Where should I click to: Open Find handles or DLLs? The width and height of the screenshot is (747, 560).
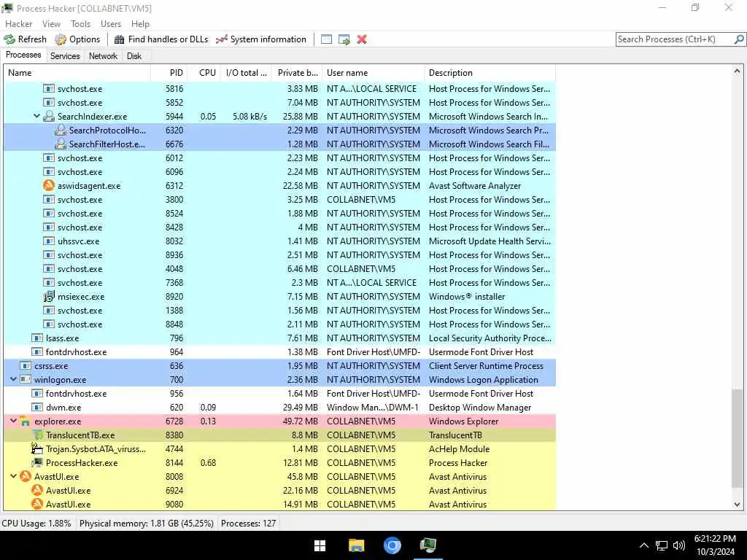tap(161, 39)
